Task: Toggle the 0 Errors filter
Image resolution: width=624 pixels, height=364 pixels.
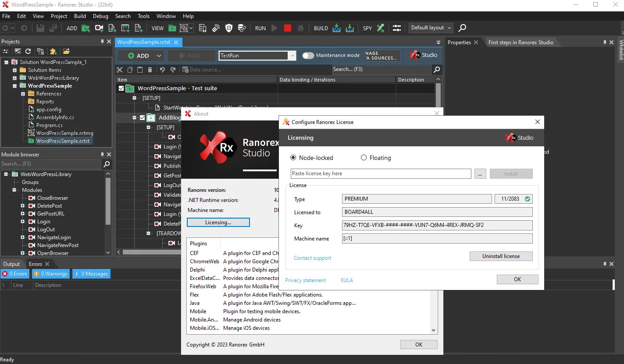Action: [x=14, y=274]
